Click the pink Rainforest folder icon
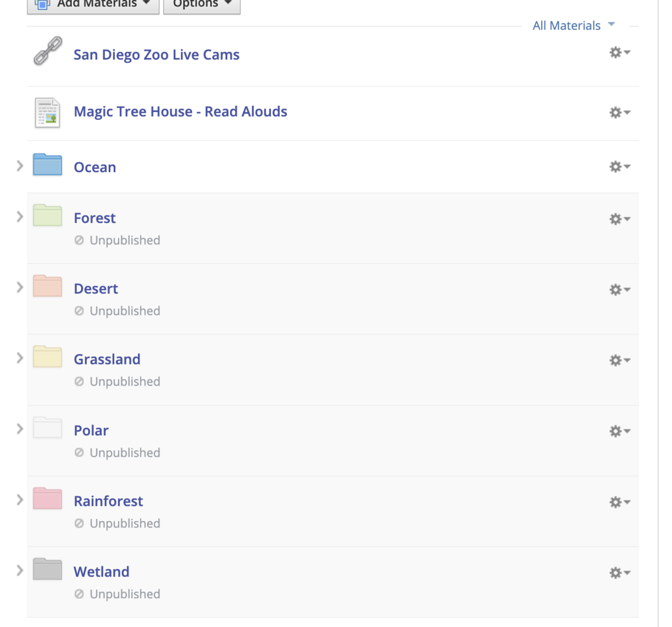 (47, 499)
